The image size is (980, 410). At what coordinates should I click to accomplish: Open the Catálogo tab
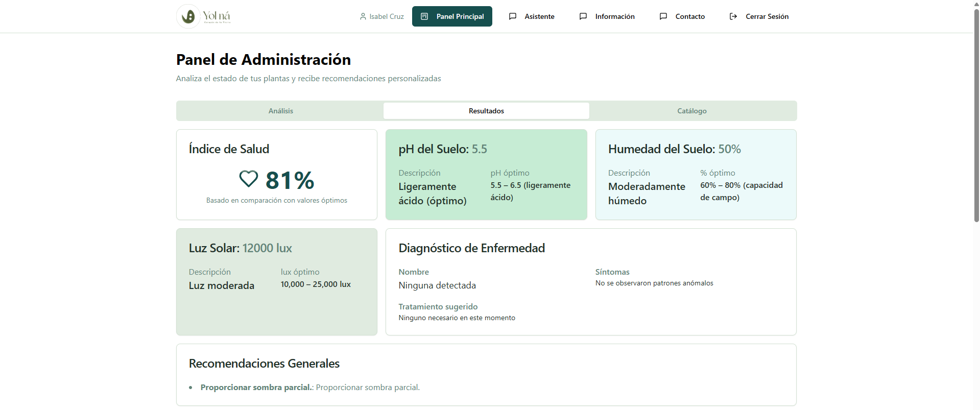point(692,111)
